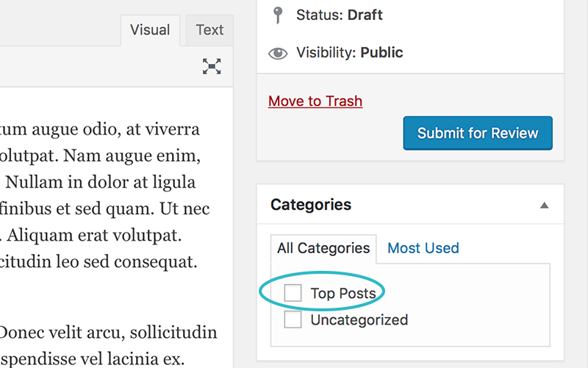Open the Most Used categories tab
The height and width of the screenshot is (368, 588).
[x=423, y=248]
